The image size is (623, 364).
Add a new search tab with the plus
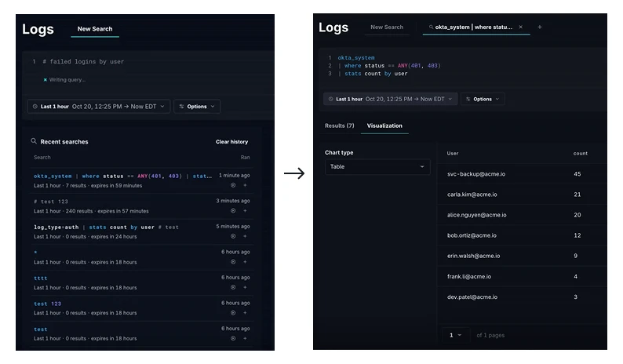[540, 27]
